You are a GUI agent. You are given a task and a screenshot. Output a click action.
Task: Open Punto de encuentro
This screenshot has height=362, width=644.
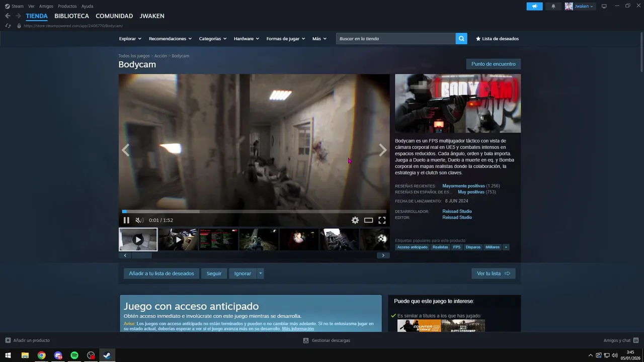pyautogui.click(x=494, y=64)
